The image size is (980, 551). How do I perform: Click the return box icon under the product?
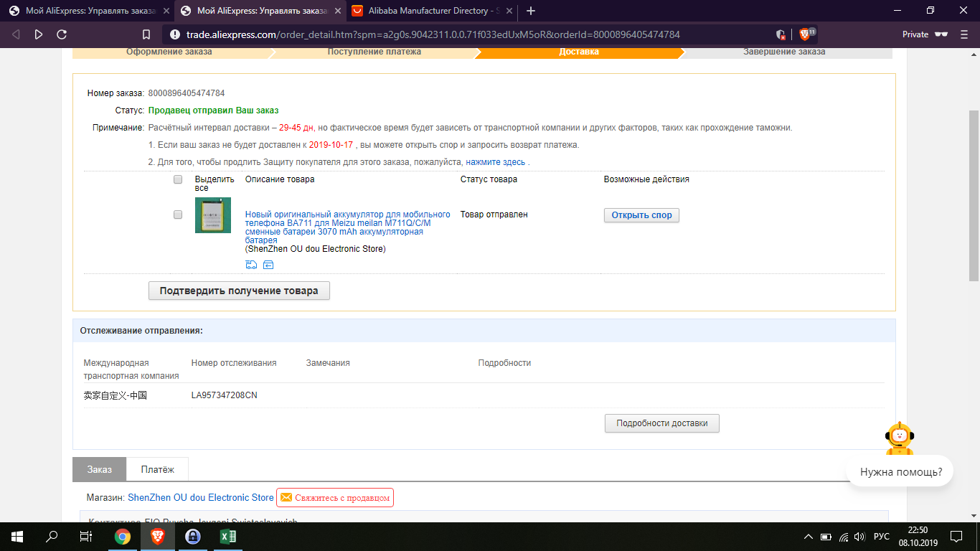coord(268,265)
